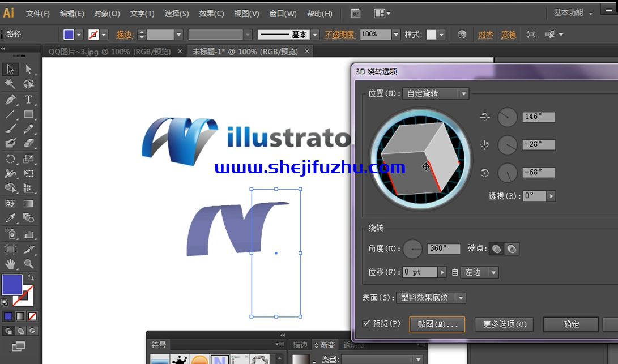618x364 pixels.
Task: Set None mode below the swatches
Action: [32, 316]
